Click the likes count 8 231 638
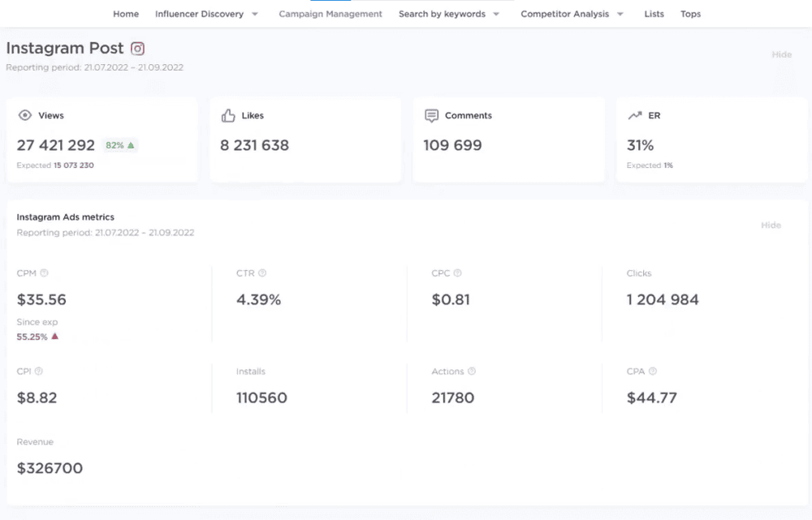 coord(254,145)
